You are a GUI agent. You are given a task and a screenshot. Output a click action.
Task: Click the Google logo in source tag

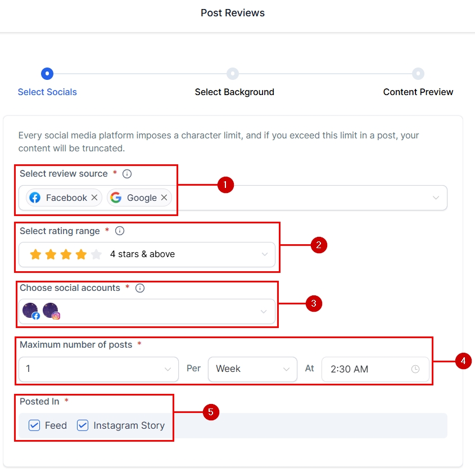[116, 197]
